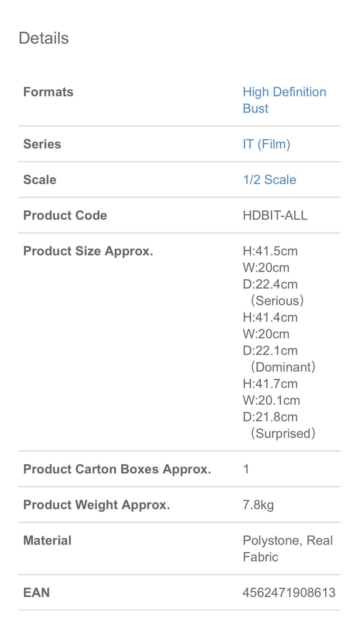Click the (Surprised) size variant text
The image size is (359, 644).
[283, 433]
